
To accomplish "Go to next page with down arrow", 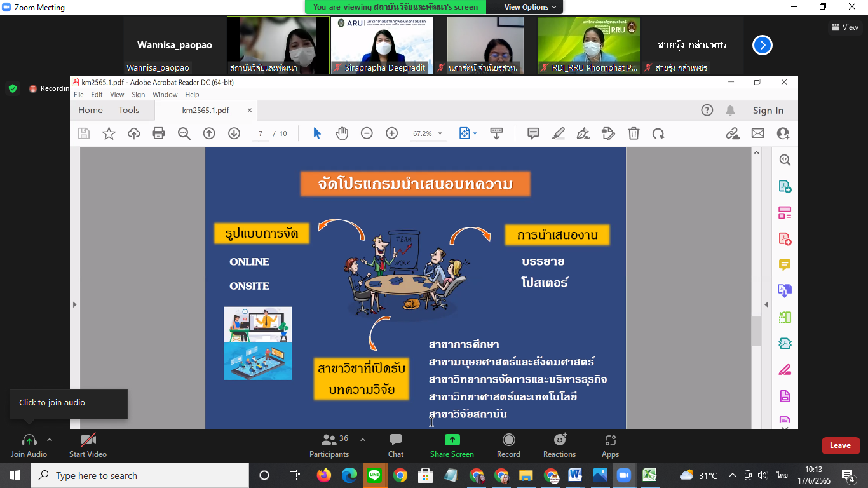I will click(x=234, y=133).
